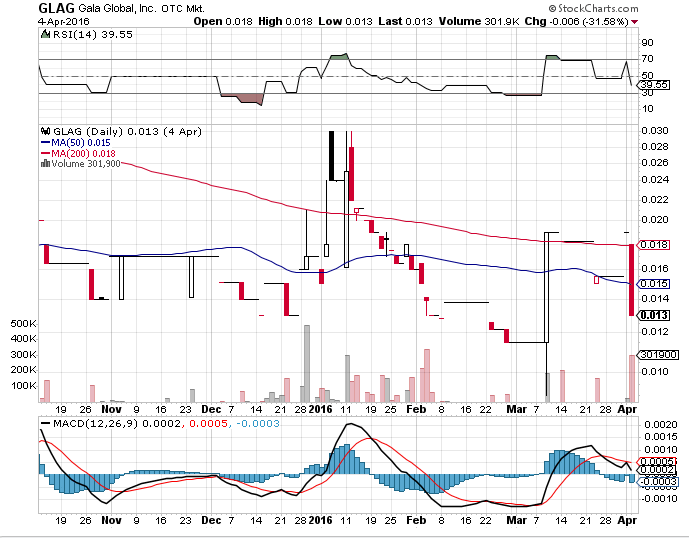
Task: Click the High 0.018 value
Action: (x=285, y=22)
